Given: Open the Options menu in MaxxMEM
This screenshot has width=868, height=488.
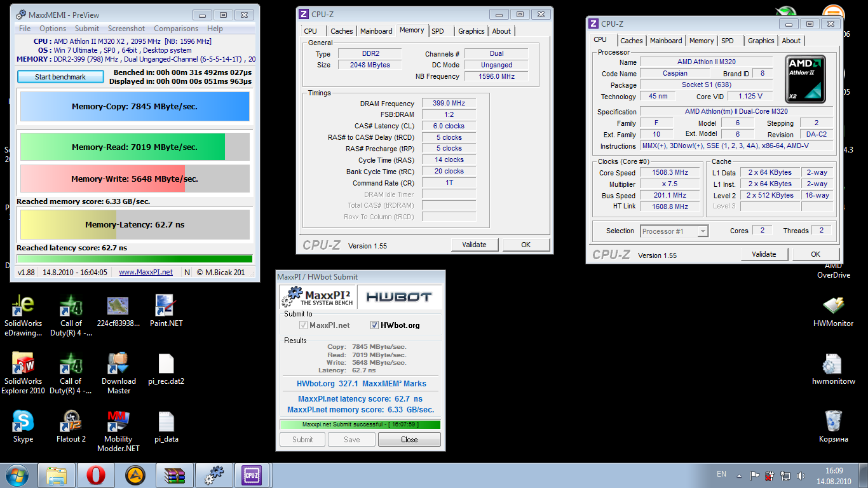Looking at the screenshot, I should click(53, 29).
